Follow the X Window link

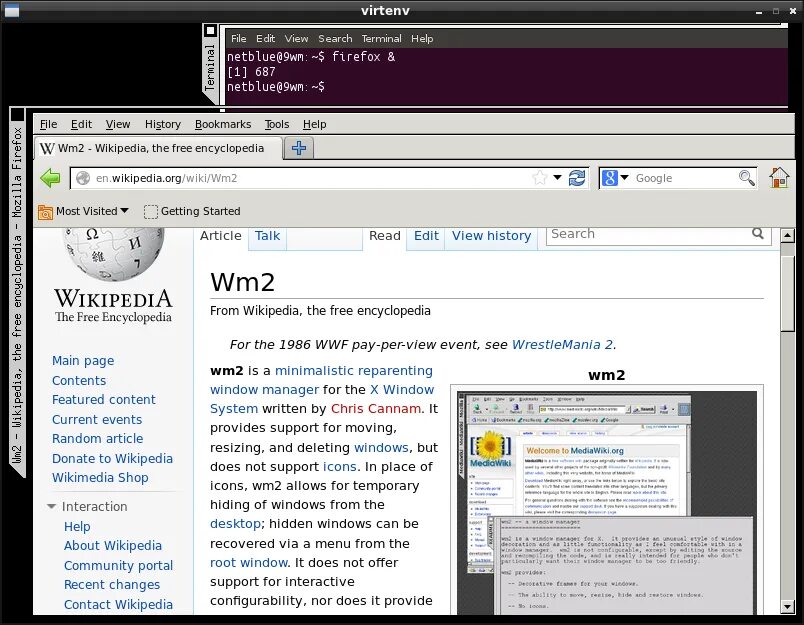[x=402, y=390]
